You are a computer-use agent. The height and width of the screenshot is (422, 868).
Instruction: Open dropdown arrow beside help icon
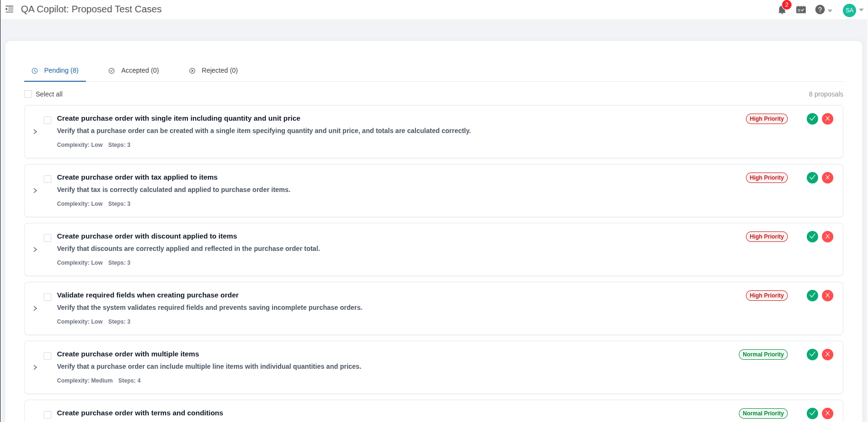pos(830,10)
